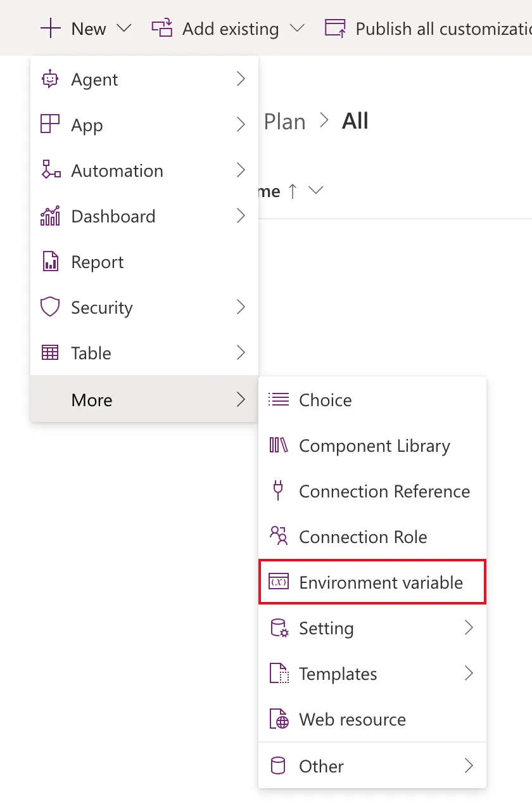Screen dimensions: 532x806
Task: Click the Add existing button label
Action: tap(231, 29)
